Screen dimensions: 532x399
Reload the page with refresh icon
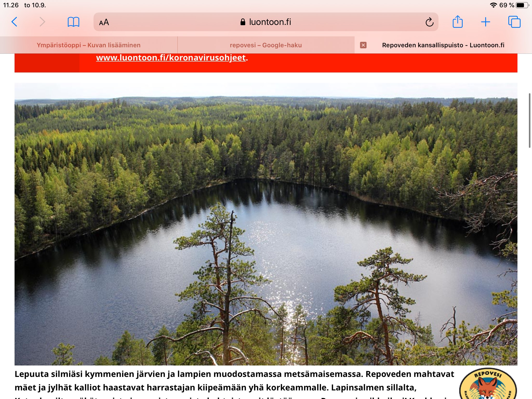[429, 22]
